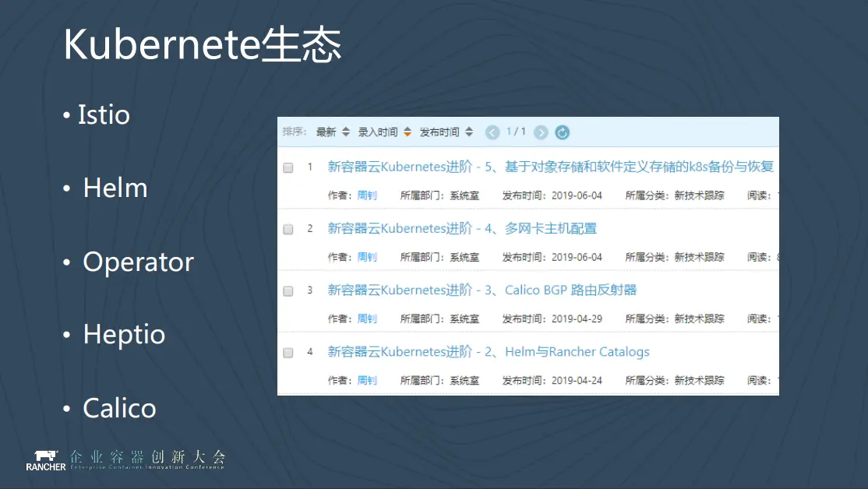Screen dimensions: 868x489
Task: Click the next page arrow icon
Action: [541, 132]
